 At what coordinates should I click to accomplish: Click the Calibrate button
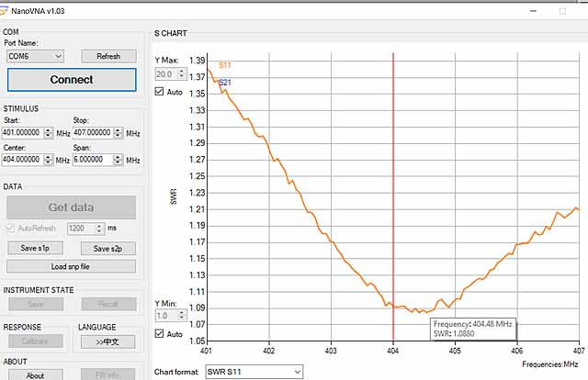[36, 341]
